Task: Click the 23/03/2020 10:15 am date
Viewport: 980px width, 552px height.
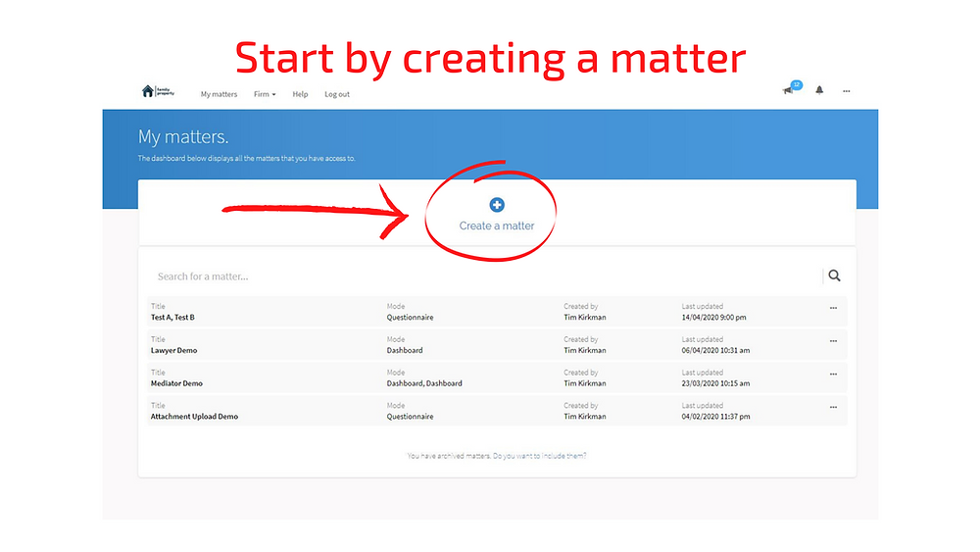Action: pos(715,383)
